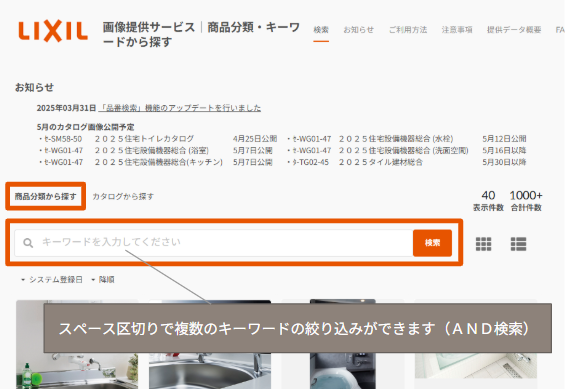Open the 検索 navigation tab
The height and width of the screenshot is (389, 565).
coord(321,30)
